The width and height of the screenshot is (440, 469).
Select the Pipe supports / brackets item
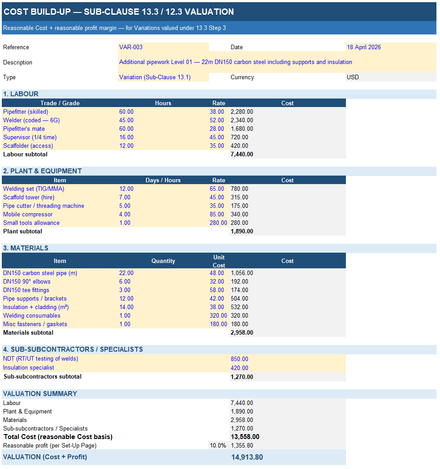coord(35,299)
